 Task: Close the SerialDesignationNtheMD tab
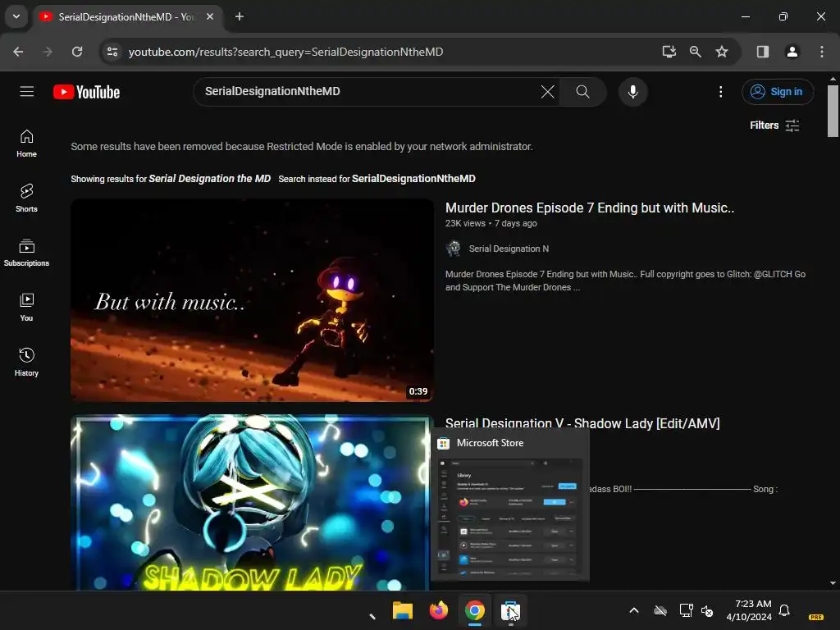210,16
